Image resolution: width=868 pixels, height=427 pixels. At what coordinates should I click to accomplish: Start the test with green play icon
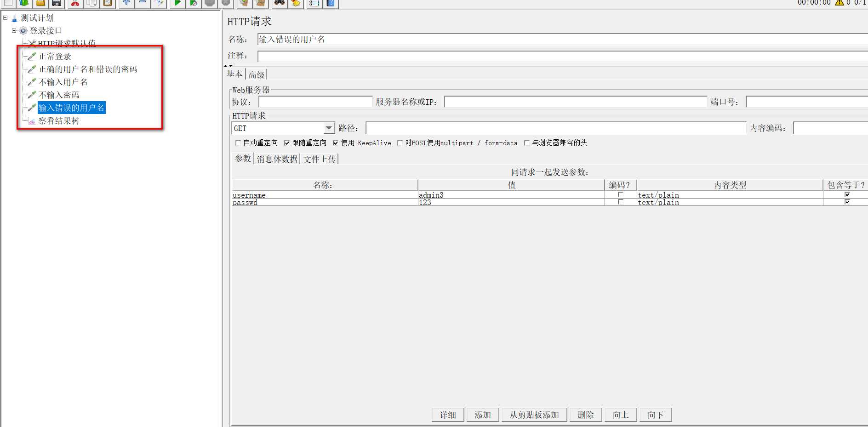tap(177, 3)
